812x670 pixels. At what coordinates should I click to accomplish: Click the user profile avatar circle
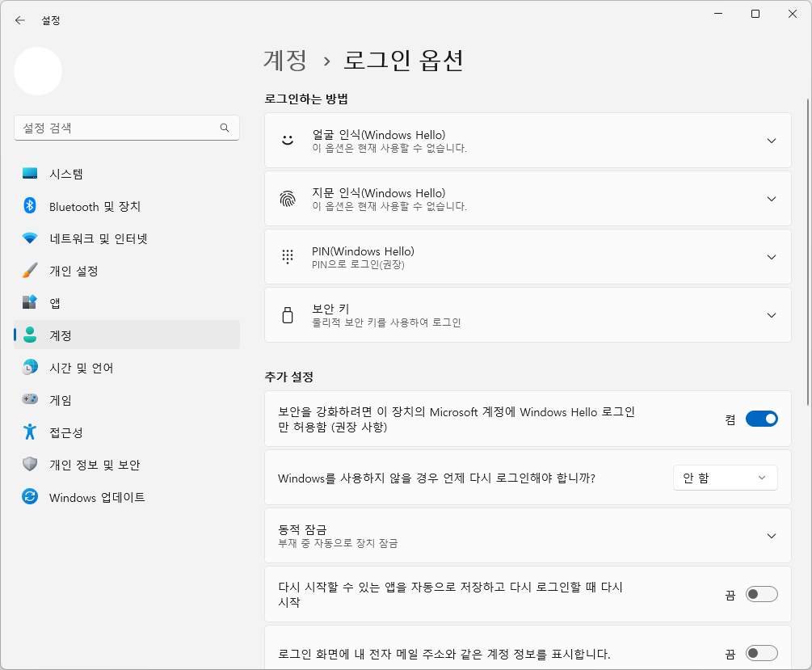coord(38,71)
